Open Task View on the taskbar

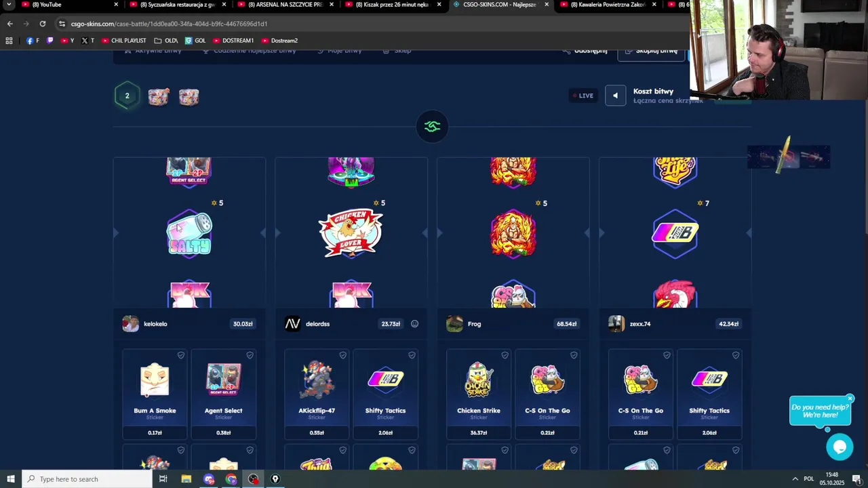click(x=163, y=479)
